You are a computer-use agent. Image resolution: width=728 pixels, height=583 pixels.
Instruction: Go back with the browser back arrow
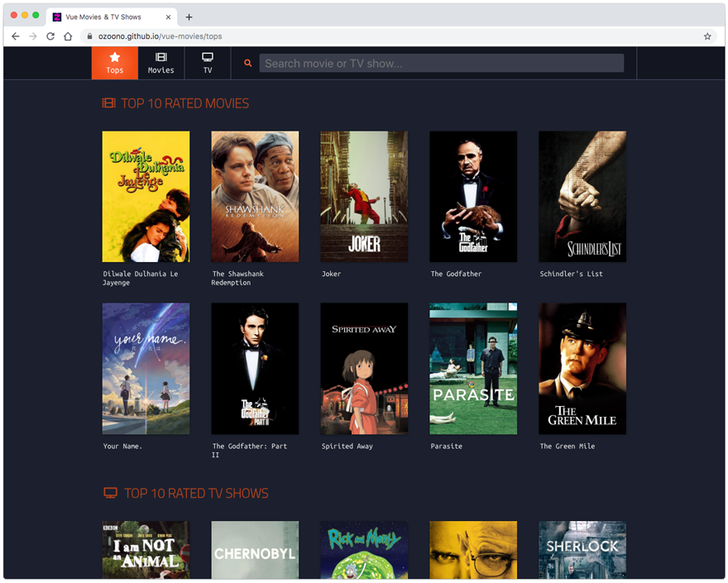16,36
